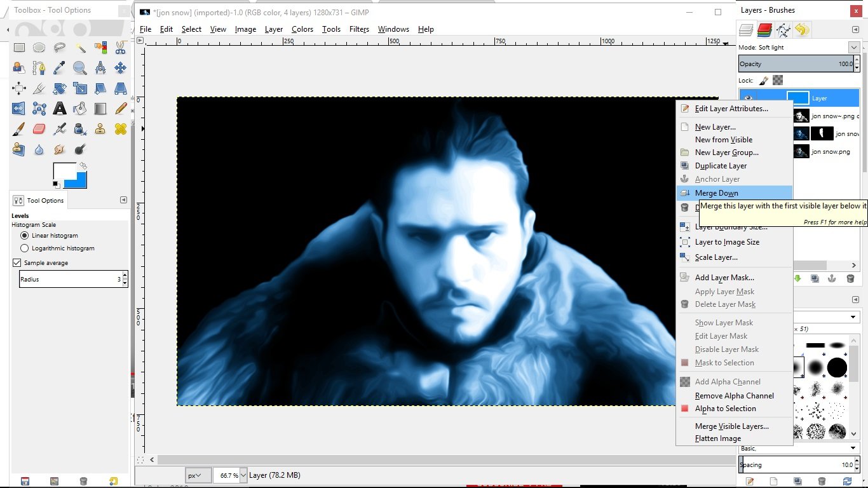Pick the Pencil tool
Screen dimensions: 868x488
point(120,109)
